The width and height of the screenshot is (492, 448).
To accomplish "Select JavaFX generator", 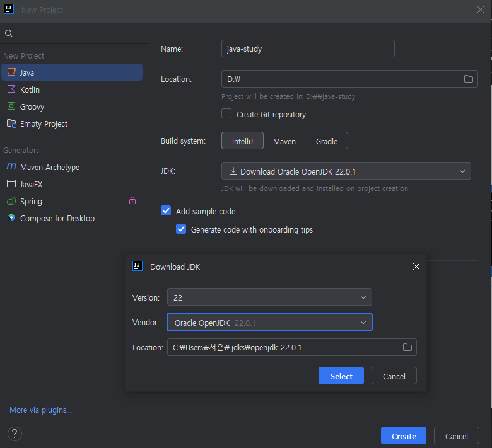I will (x=72, y=184).
